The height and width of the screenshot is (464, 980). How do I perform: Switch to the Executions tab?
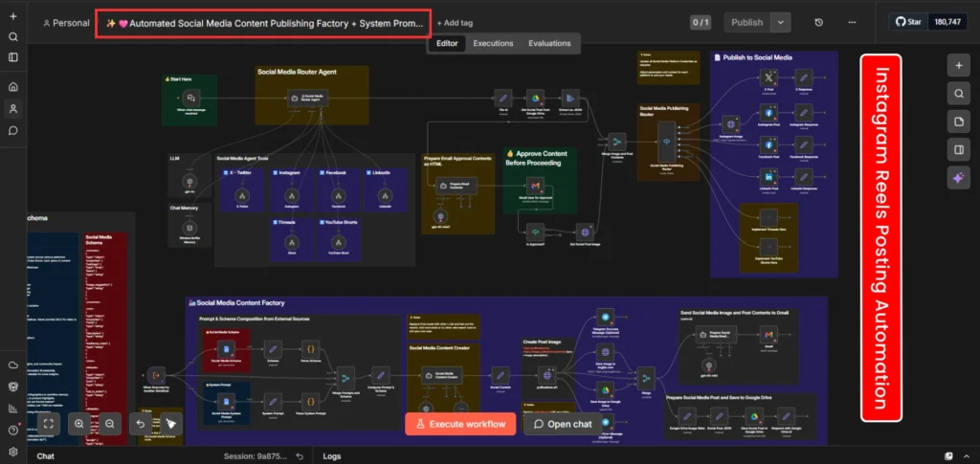pos(493,43)
